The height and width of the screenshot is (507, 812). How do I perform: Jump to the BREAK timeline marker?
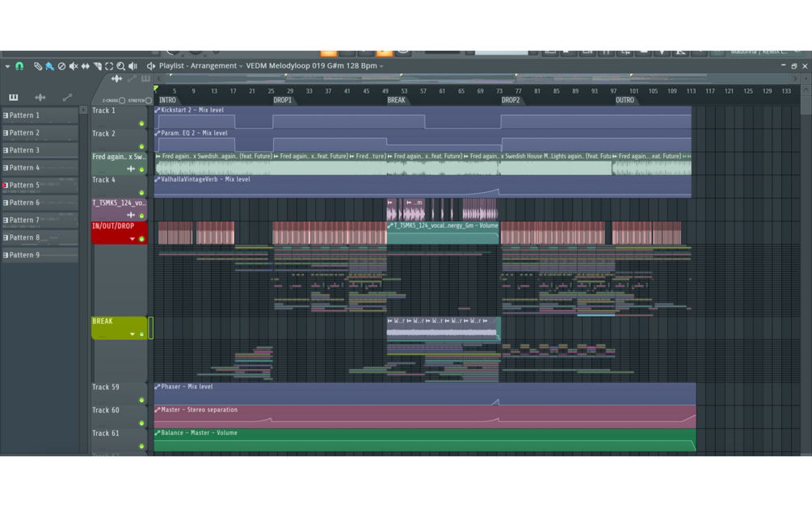point(396,100)
